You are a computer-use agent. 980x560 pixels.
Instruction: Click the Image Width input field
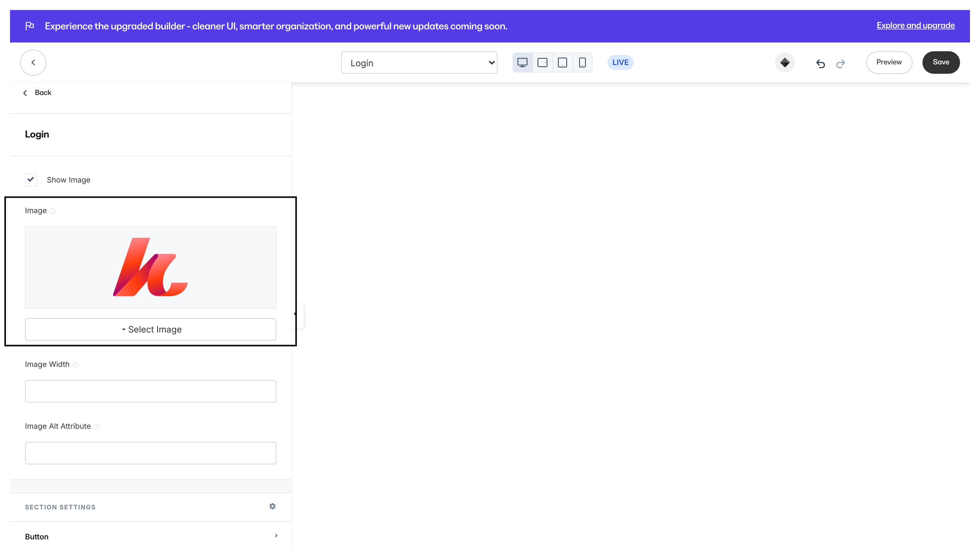pyautogui.click(x=150, y=391)
